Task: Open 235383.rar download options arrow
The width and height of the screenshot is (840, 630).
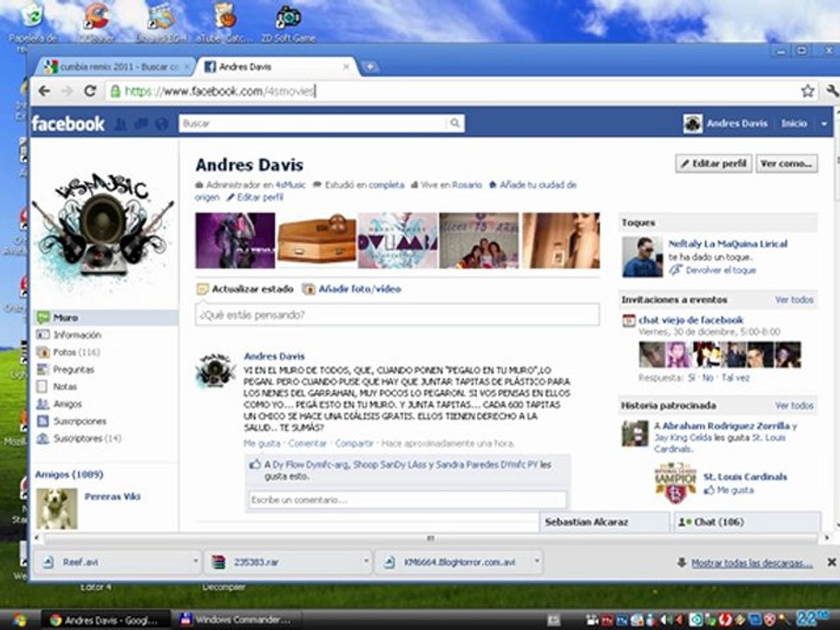Action: pos(367,562)
